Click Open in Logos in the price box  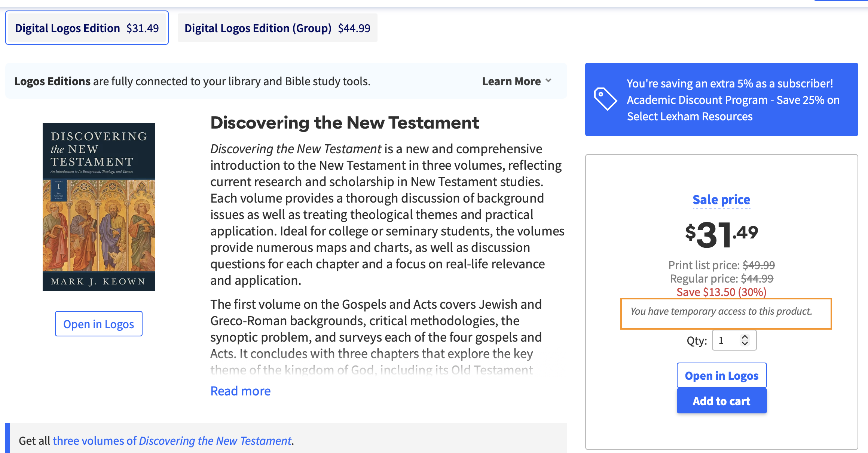721,375
